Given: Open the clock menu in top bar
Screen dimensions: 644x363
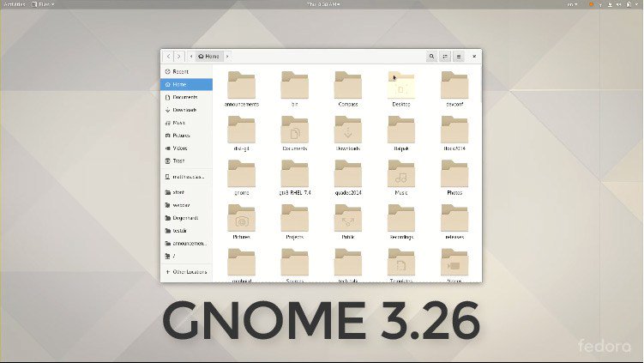Looking at the screenshot, I should point(323,4).
